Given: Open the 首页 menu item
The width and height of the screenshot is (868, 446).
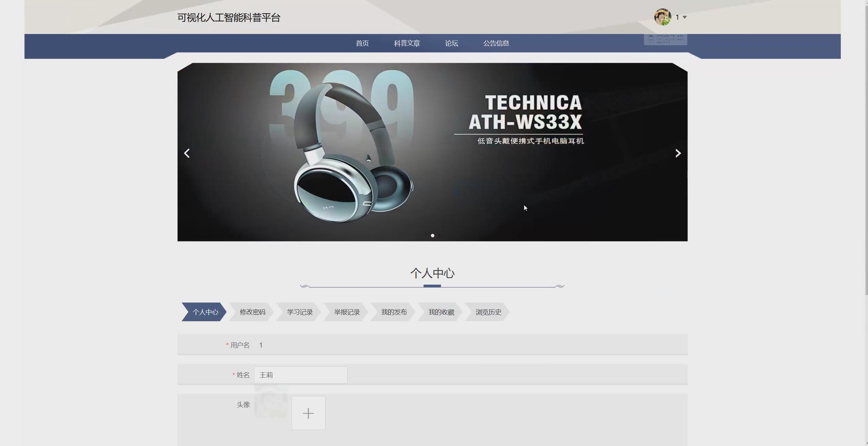Looking at the screenshot, I should (x=362, y=43).
